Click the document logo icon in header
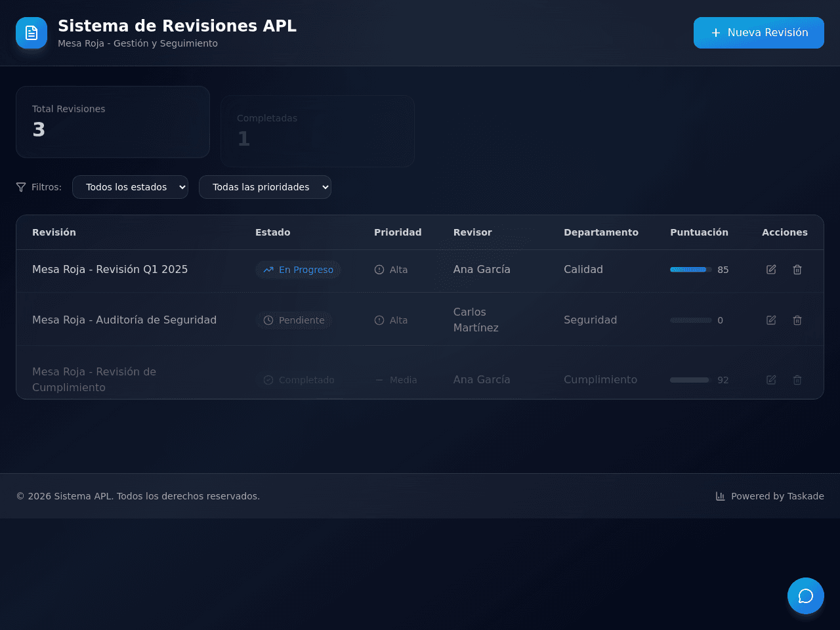 (31, 33)
